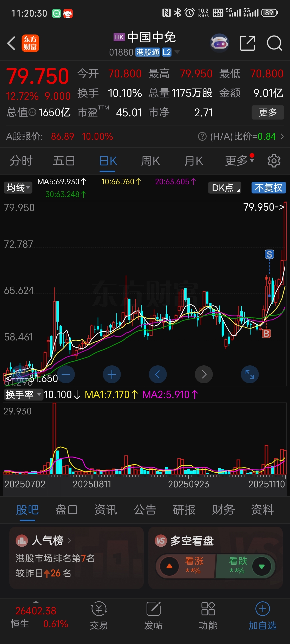Image resolution: width=290 pixels, height=644 pixels.
Task: Open the robot assistant avatar icon
Action: (220, 43)
